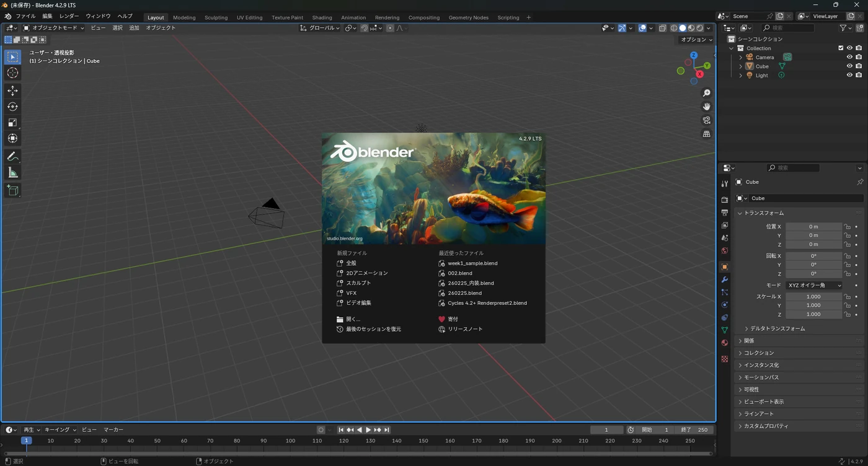The image size is (868, 466).
Task: Hide the Camera object in outliner
Action: tap(849, 57)
